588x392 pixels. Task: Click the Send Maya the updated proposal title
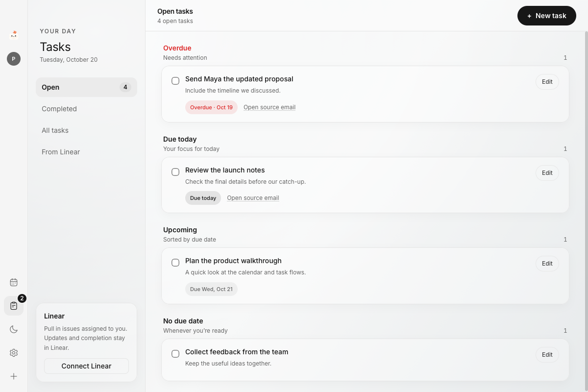(239, 79)
